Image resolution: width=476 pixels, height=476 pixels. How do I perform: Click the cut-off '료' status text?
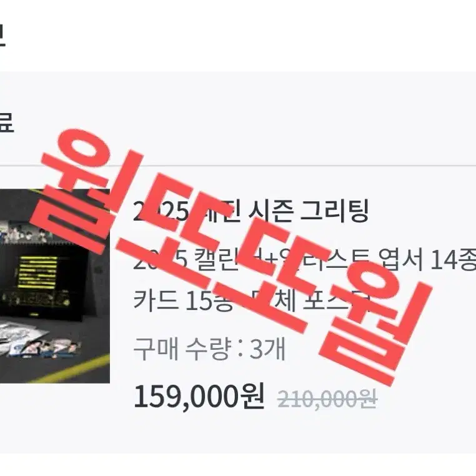[6, 122]
